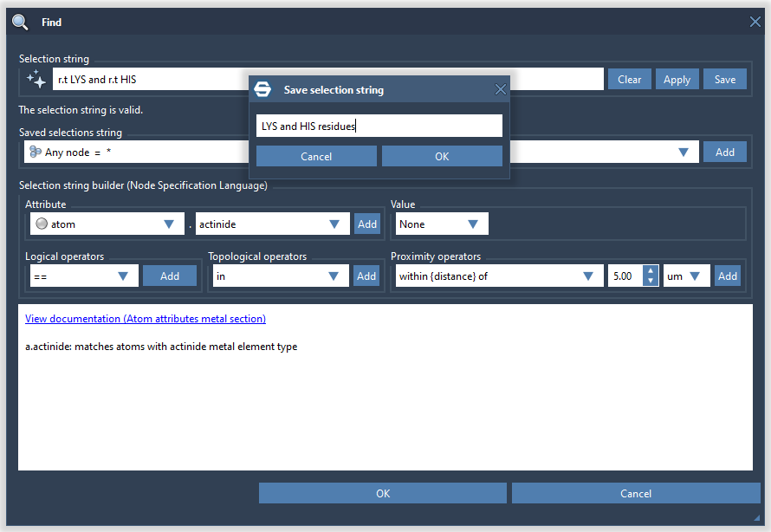Screen dimensions: 771x532
Task: Click the atom icon in the Attribute dropdown
Action: (41, 224)
